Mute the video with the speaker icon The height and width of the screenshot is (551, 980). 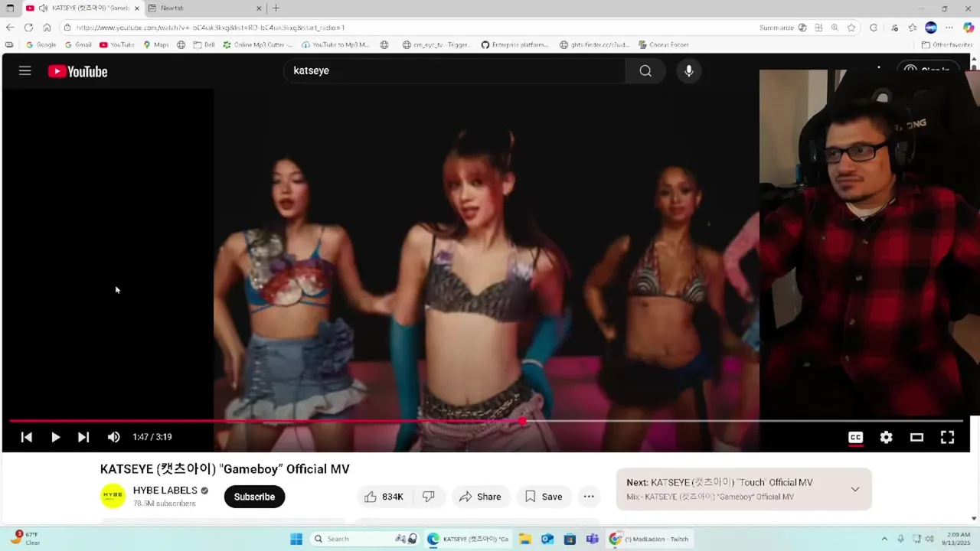(113, 437)
